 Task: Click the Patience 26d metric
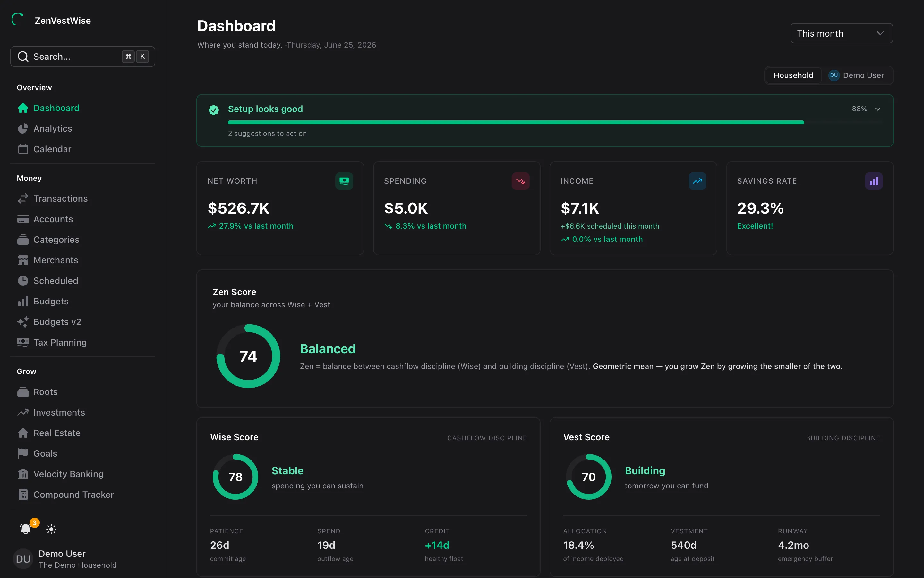pyautogui.click(x=228, y=545)
